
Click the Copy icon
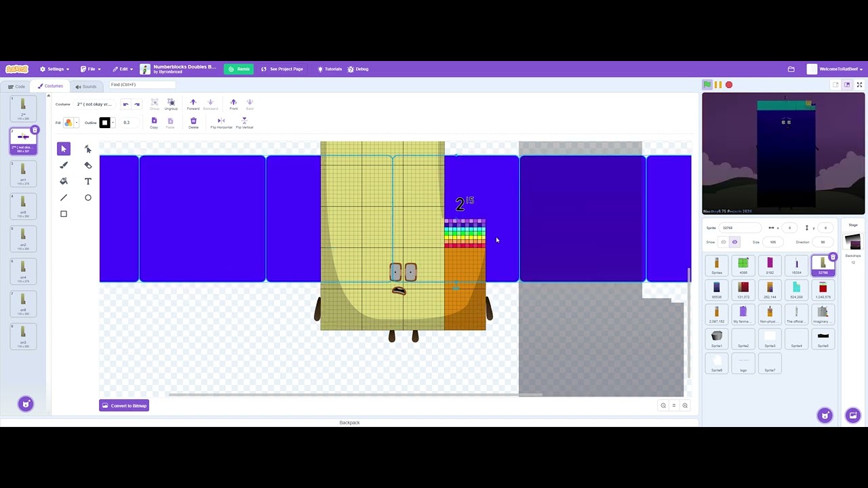point(154,123)
